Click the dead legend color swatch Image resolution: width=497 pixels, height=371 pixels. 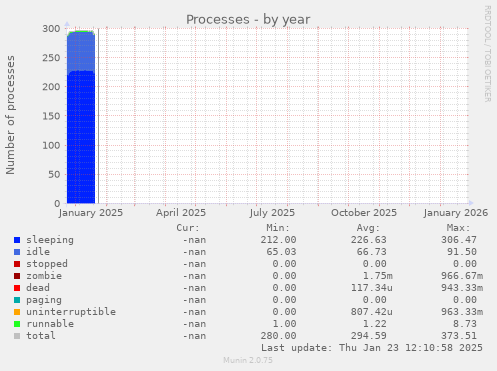pos(17,288)
